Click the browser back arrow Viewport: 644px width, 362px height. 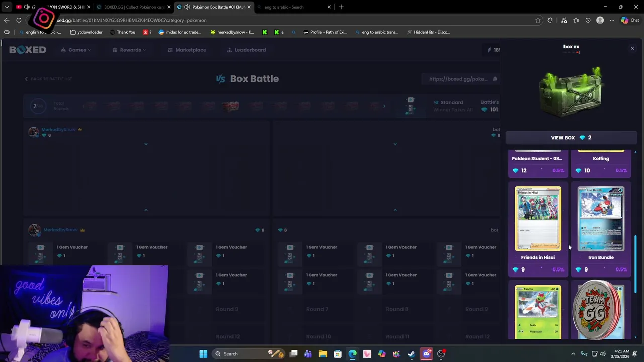pyautogui.click(x=7, y=20)
